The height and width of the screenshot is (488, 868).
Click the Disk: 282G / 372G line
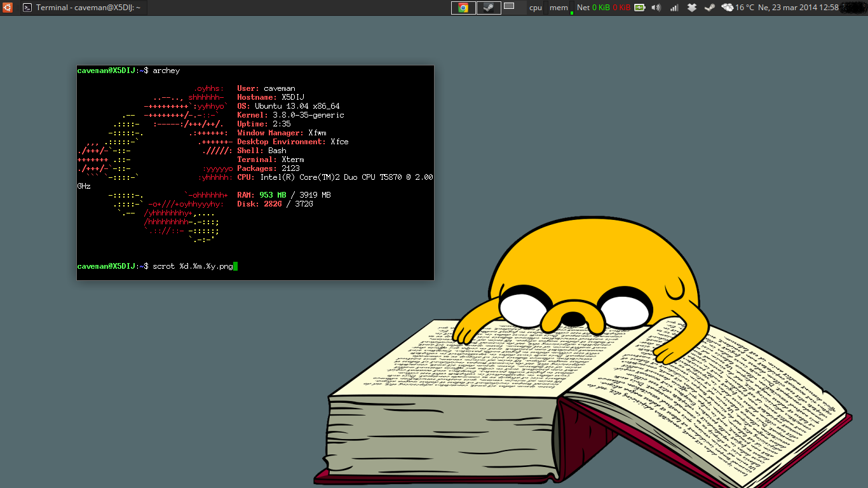(275, 204)
